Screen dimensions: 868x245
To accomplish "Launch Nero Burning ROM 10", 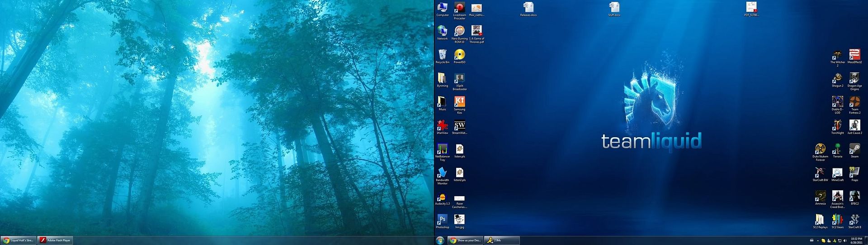I will 459,34.
